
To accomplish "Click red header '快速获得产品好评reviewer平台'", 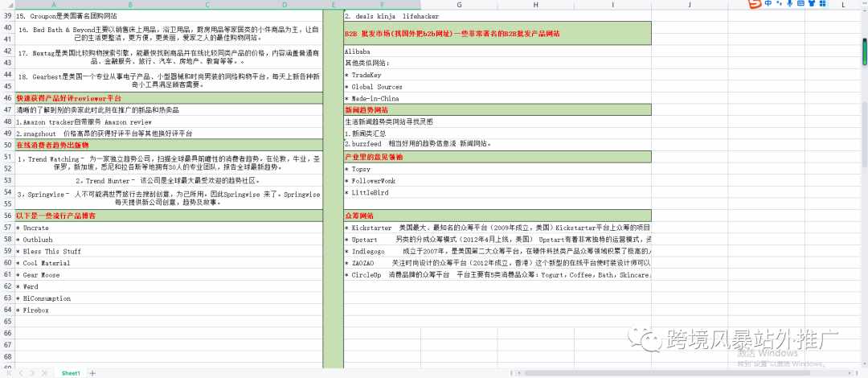I will [169, 98].
